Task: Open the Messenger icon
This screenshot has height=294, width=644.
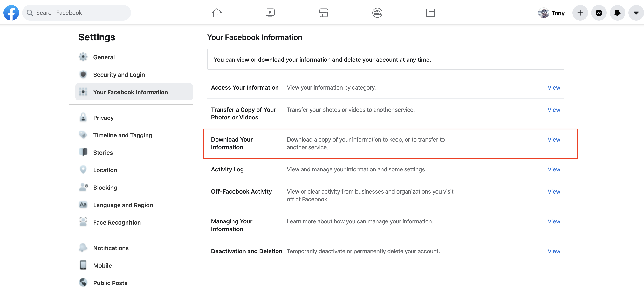Action: [599, 13]
